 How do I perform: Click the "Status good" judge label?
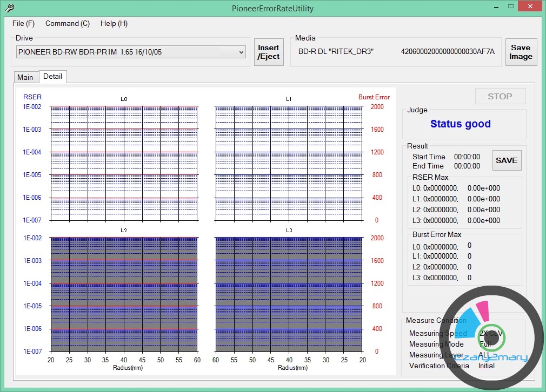460,124
